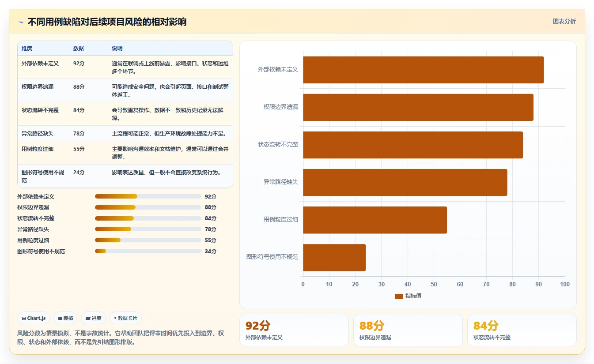Click the title 不同用例缺陷对后续项目风险的相对影响
594x364 pixels.
pyautogui.click(x=107, y=22)
